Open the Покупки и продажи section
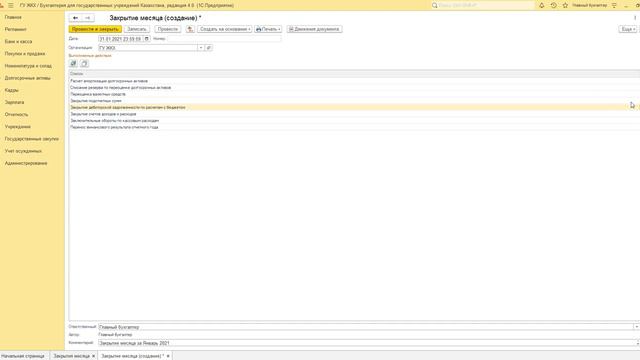640x360 pixels. tap(25, 53)
